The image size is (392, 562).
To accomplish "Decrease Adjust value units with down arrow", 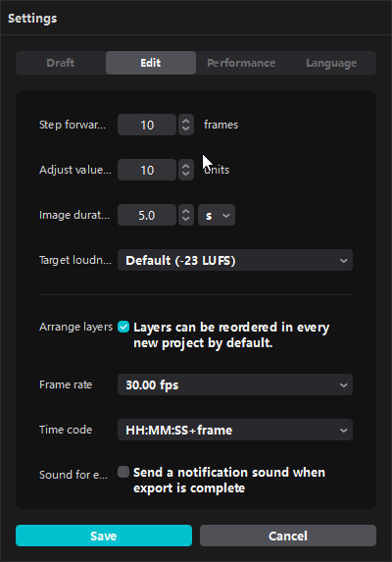I will pos(185,175).
